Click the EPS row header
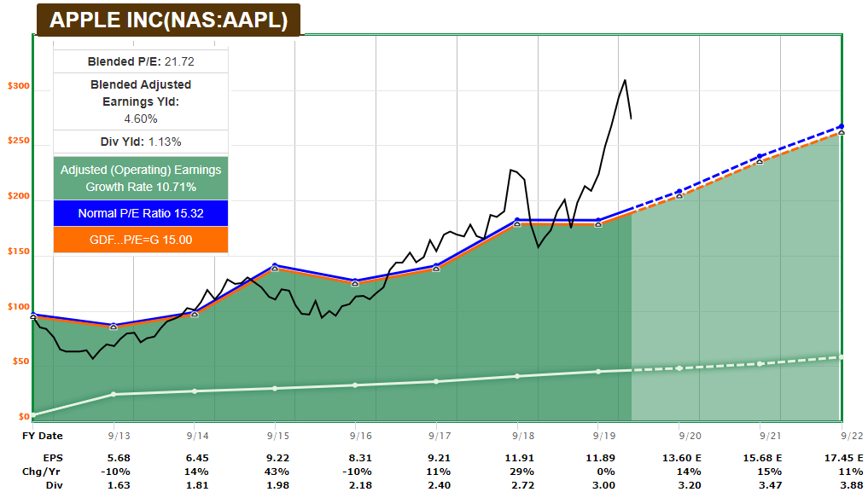The height and width of the screenshot is (492, 868). coord(53,458)
